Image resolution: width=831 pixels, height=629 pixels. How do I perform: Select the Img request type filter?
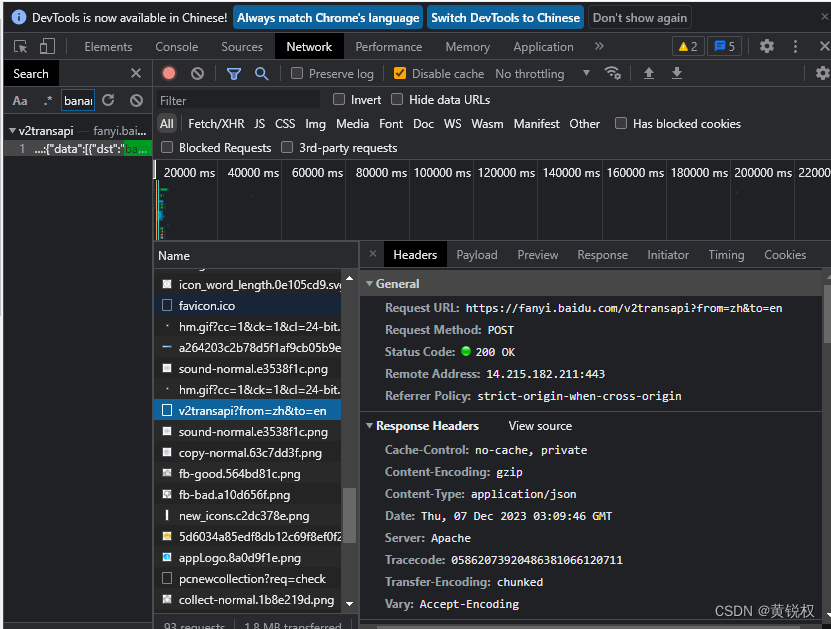click(315, 124)
